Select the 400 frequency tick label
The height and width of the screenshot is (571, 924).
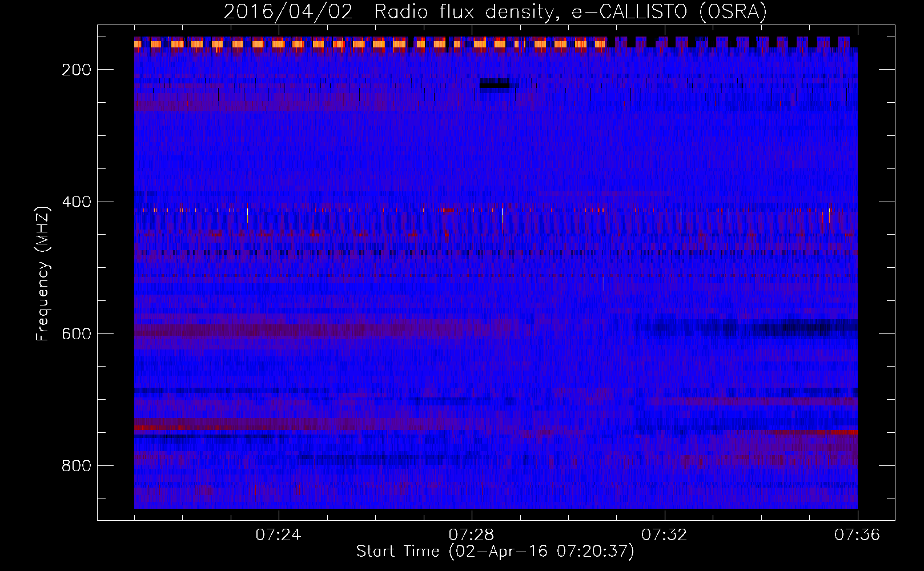pyautogui.click(x=77, y=202)
